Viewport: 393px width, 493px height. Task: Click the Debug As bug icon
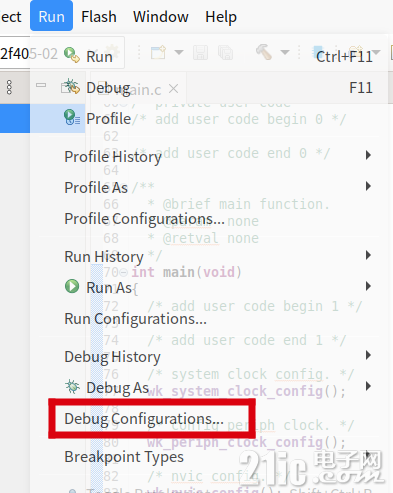[72, 387]
